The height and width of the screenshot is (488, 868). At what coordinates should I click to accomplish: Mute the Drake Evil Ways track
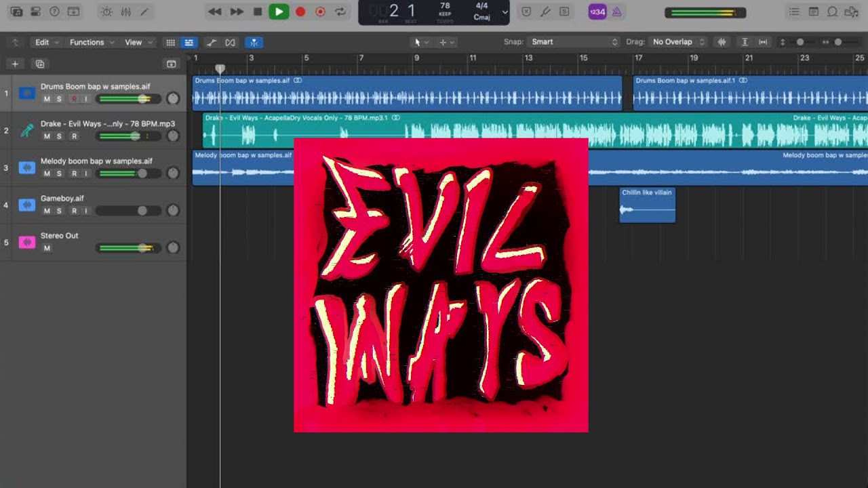click(x=47, y=136)
